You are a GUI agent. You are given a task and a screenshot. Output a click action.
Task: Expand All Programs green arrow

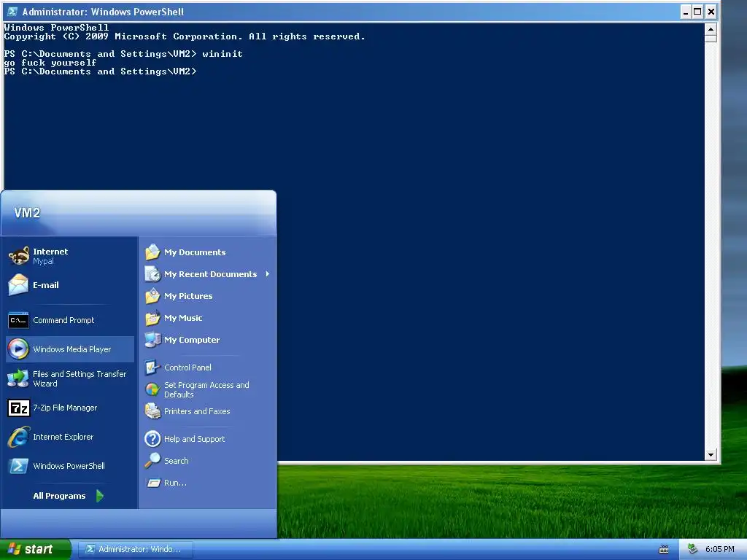click(x=99, y=496)
